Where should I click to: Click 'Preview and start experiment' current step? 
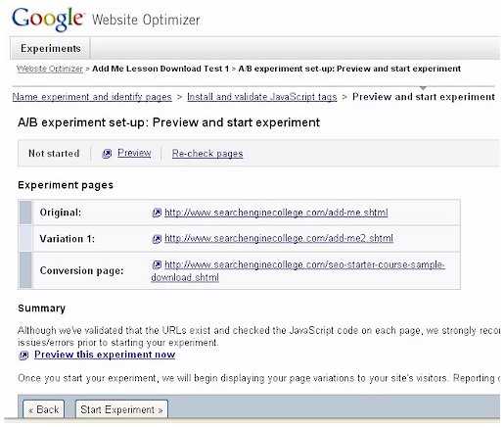pos(424,97)
